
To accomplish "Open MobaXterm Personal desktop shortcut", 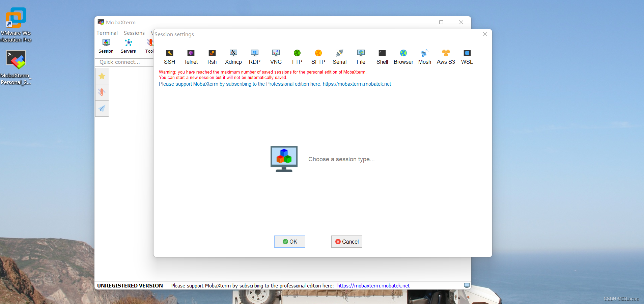I will [x=16, y=67].
